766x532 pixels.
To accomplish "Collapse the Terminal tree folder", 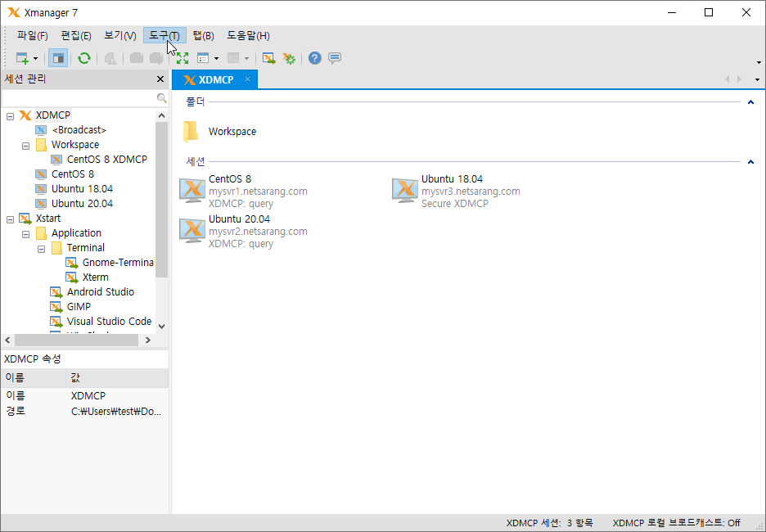I will [x=42, y=249].
